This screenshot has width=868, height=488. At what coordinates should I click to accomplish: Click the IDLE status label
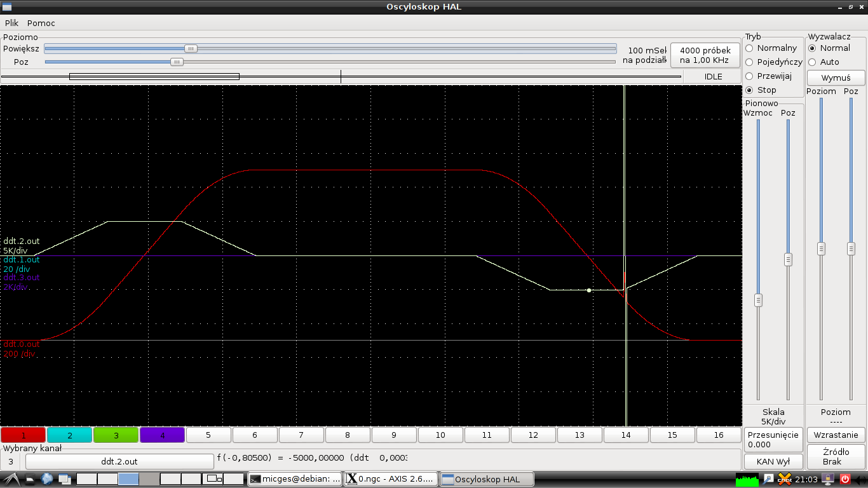(x=713, y=76)
